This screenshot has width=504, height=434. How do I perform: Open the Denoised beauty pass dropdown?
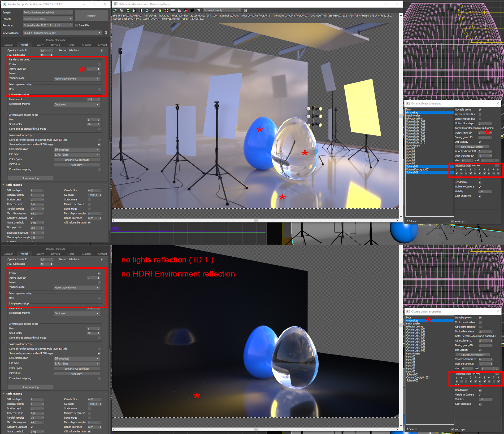221,10
